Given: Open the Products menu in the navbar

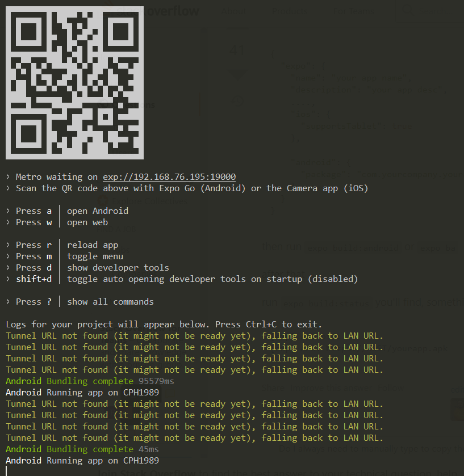Looking at the screenshot, I should [x=290, y=11].
